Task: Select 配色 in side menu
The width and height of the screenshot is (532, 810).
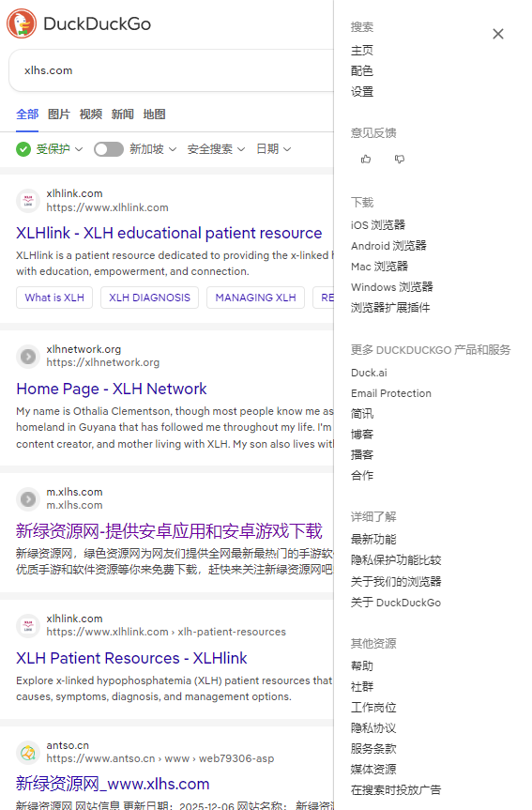Action: (362, 71)
